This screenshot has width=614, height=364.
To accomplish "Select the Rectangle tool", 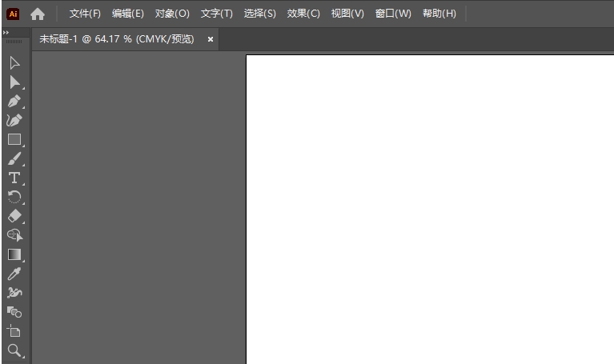I will click(x=14, y=139).
